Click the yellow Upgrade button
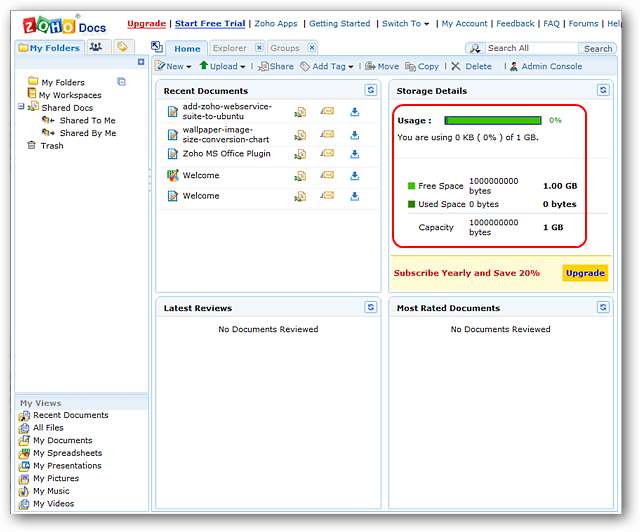 [584, 273]
